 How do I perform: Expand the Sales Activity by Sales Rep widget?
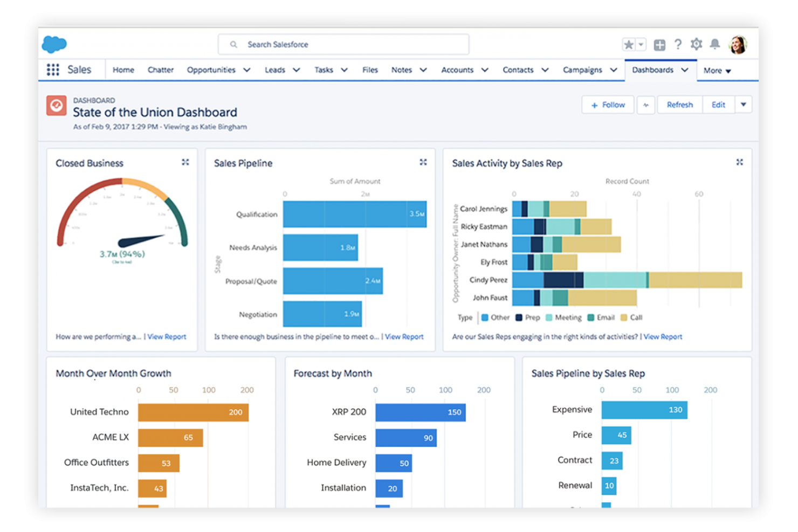click(x=740, y=162)
